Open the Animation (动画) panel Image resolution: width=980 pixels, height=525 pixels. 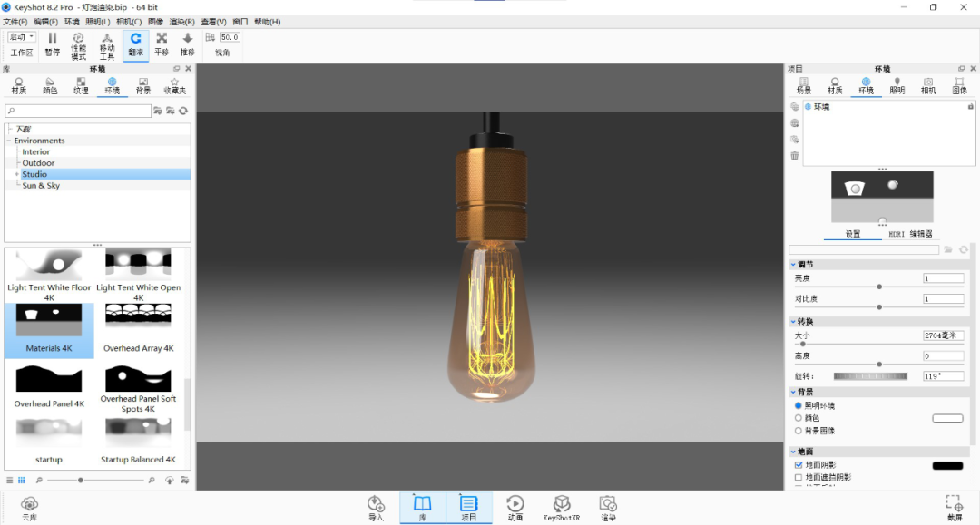click(x=515, y=508)
